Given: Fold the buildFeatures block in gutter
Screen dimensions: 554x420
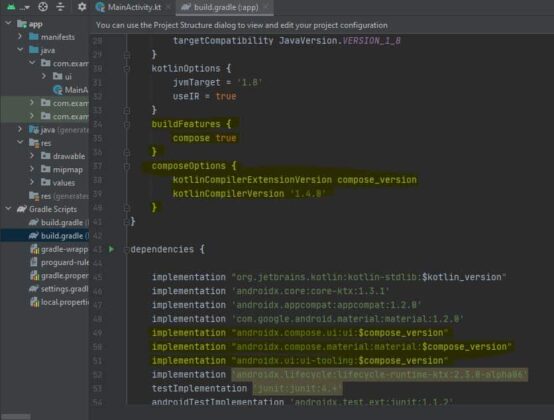Looking at the screenshot, I should click(127, 124).
